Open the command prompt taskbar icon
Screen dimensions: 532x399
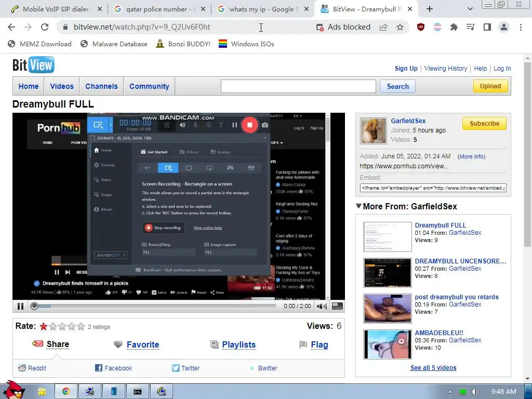click(137, 392)
